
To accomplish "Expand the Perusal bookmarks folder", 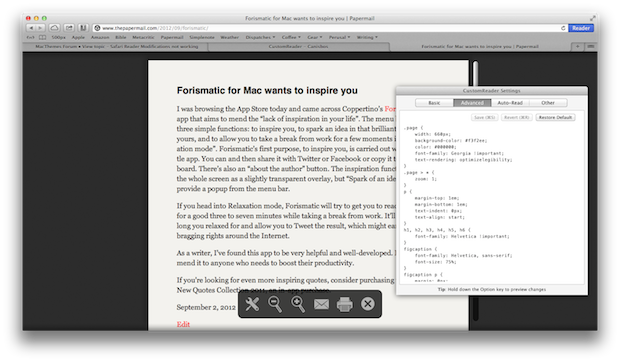I will click(340, 37).
